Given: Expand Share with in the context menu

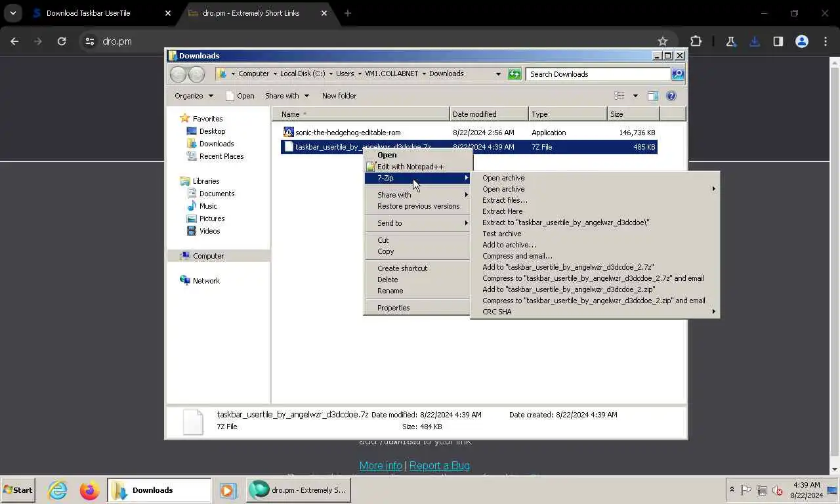Looking at the screenshot, I should pos(417,195).
